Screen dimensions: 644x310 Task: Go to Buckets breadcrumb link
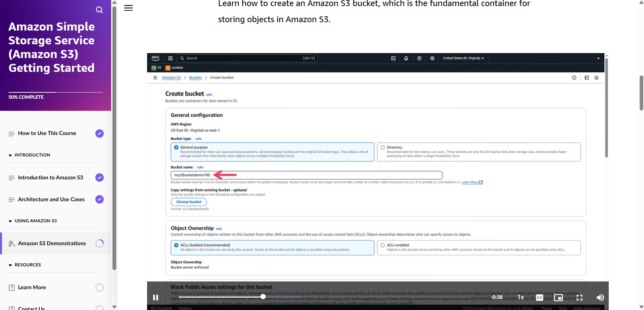pos(195,78)
